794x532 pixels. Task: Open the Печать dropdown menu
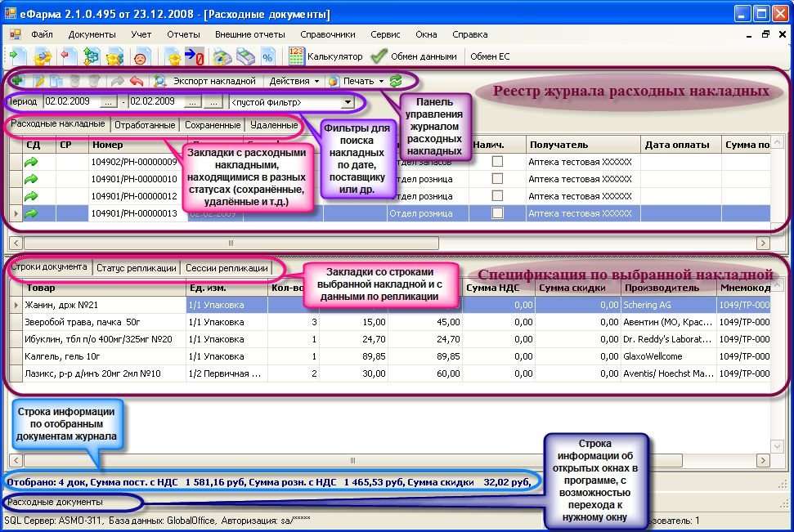362,81
